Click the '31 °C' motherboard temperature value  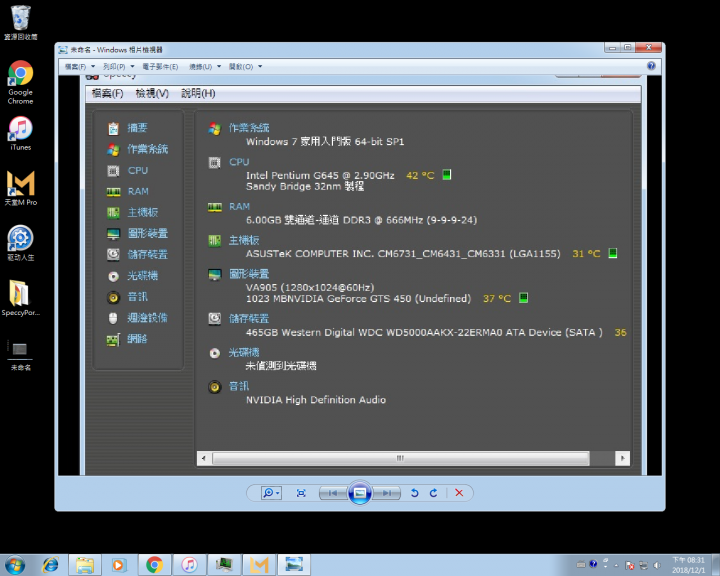pos(586,254)
